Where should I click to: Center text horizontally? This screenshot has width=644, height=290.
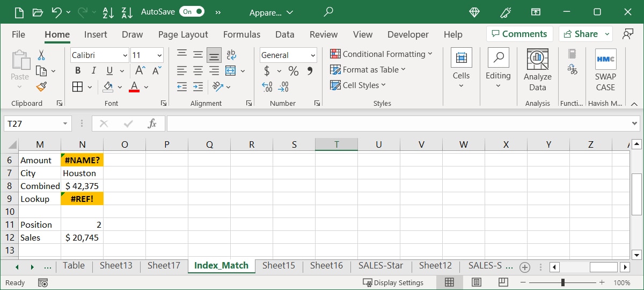point(198,71)
